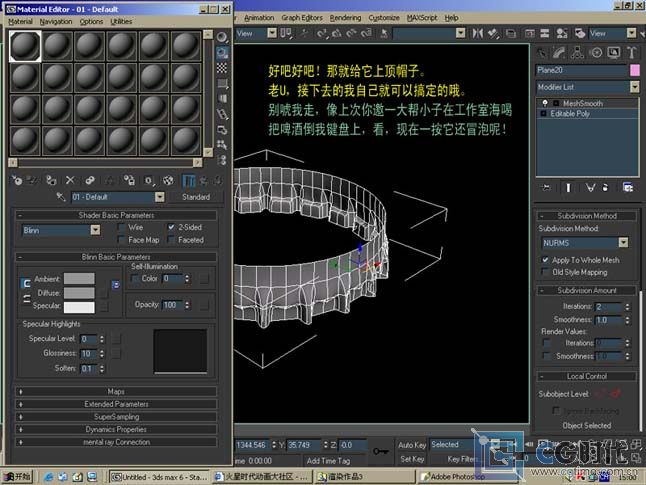Click Make Unique icon below modifier stack
The width and height of the screenshot is (646, 485).
(x=590, y=188)
